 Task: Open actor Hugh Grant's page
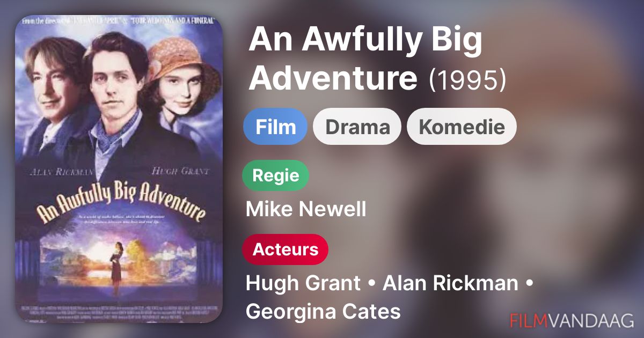pos(303,283)
